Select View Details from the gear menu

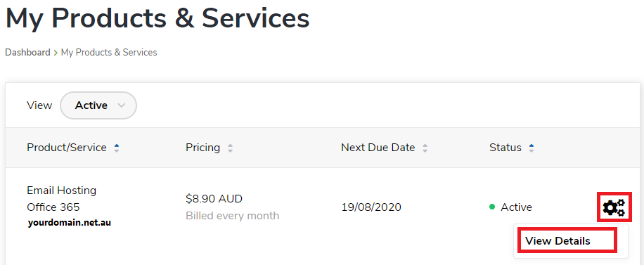[558, 241]
